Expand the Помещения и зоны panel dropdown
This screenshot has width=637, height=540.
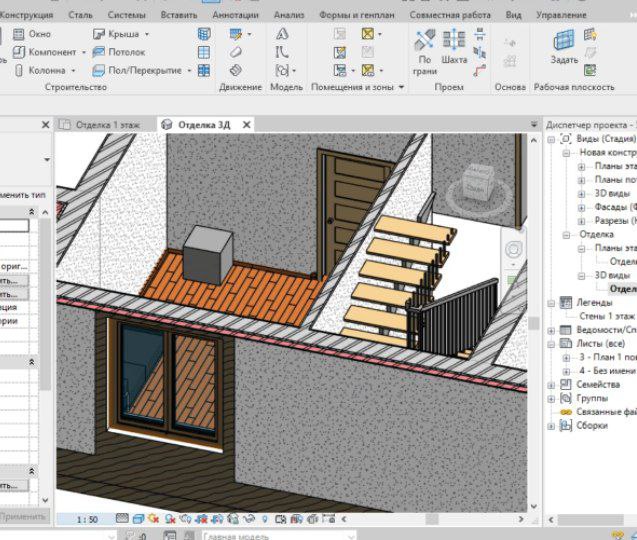(401, 87)
